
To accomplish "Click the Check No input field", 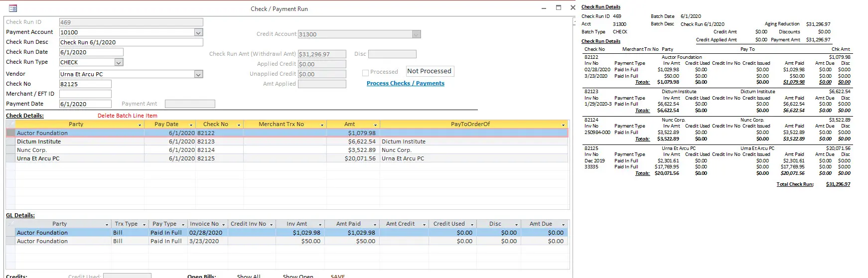I will [x=85, y=84].
